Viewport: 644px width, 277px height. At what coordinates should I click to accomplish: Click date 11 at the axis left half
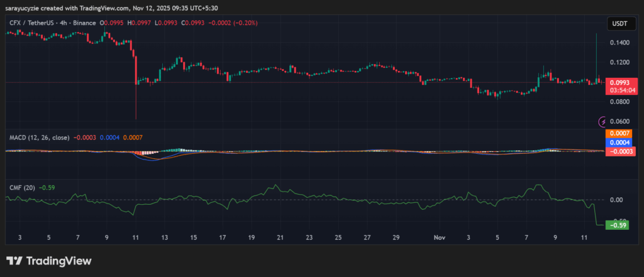[x=135, y=238]
